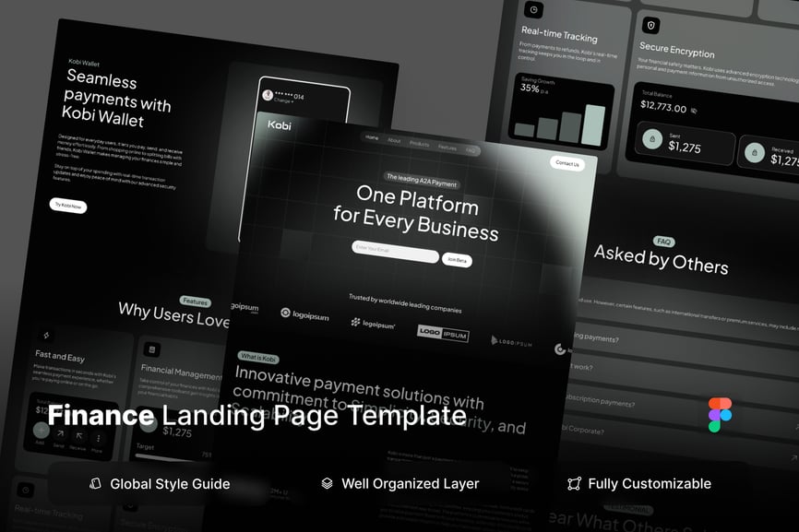This screenshot has width=799, height=532.
Task: Click the Real-time Tracking clock icon
Action: click(533, 9)
